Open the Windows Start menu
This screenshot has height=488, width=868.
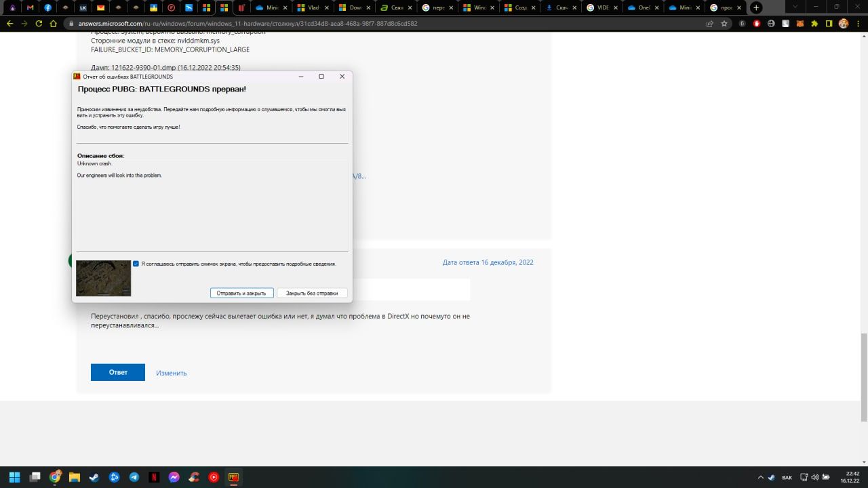(x=15, y=477)
